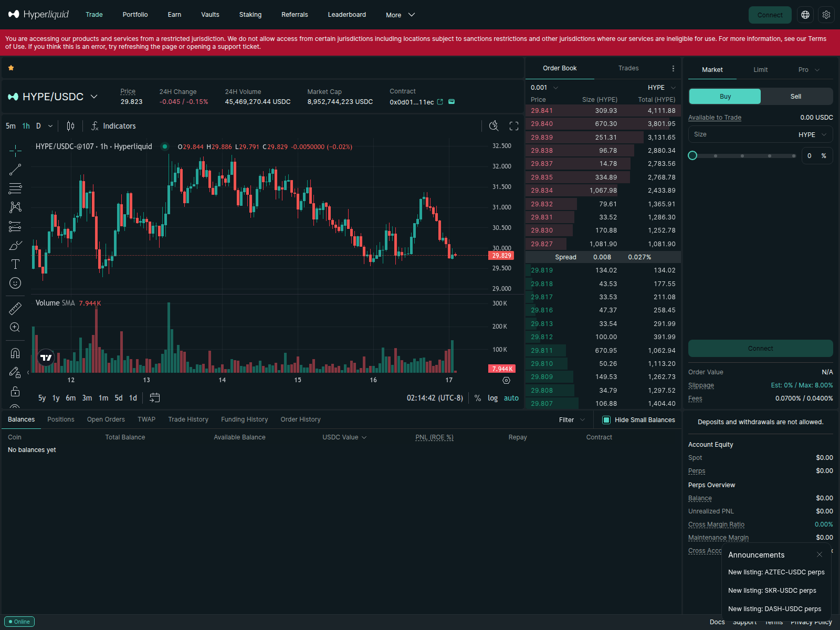Open the Pro order type dropdown
The image size is (840, 630).
(808, 70)
